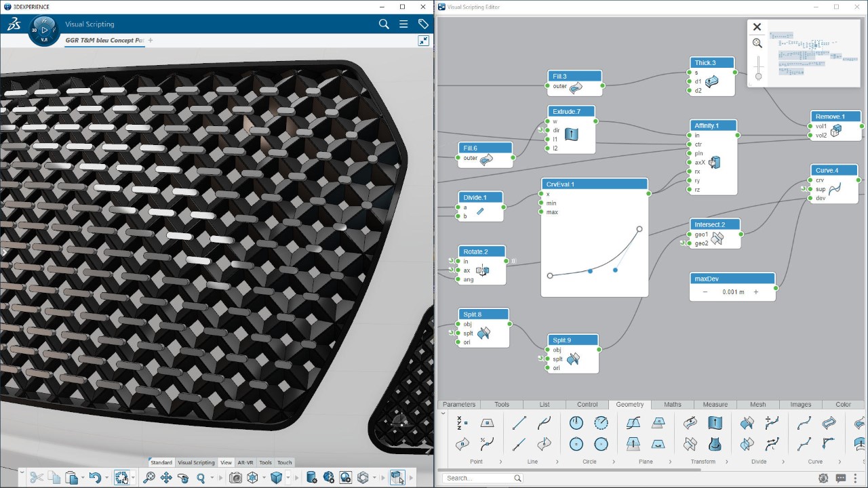Screen dimensions: 868x488
Task: Toggle the compass play button
Action: coord(45,30)
